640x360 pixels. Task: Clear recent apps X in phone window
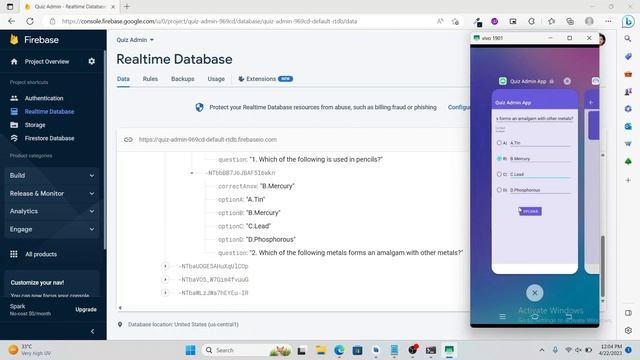click(534, 293)
